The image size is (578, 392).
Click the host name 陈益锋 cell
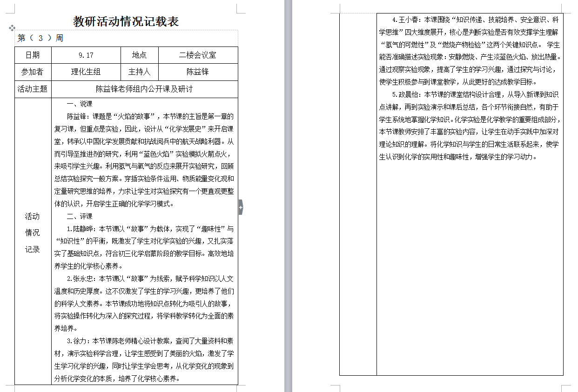coord(198,72)
